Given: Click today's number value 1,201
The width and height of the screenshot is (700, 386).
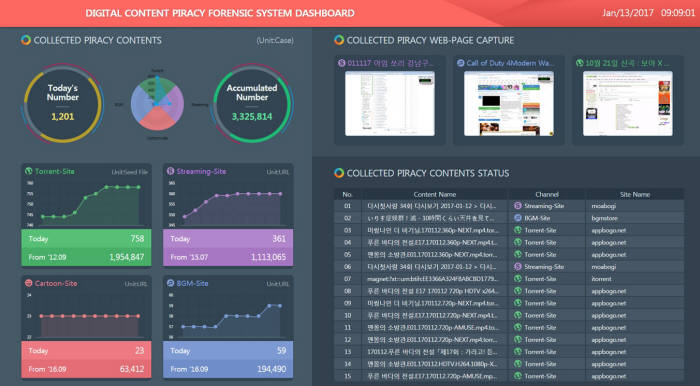Looking at the screenshot, I should (x=62, y=117).
